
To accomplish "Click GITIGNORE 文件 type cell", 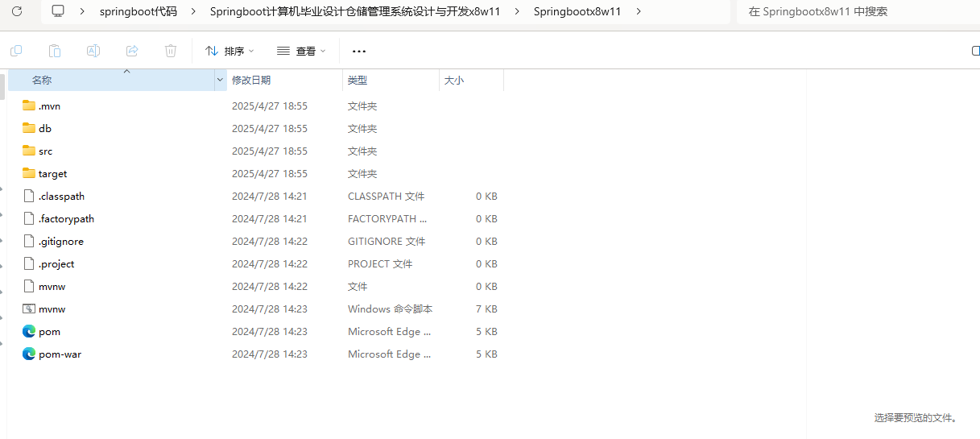I will tap(387, 241).
